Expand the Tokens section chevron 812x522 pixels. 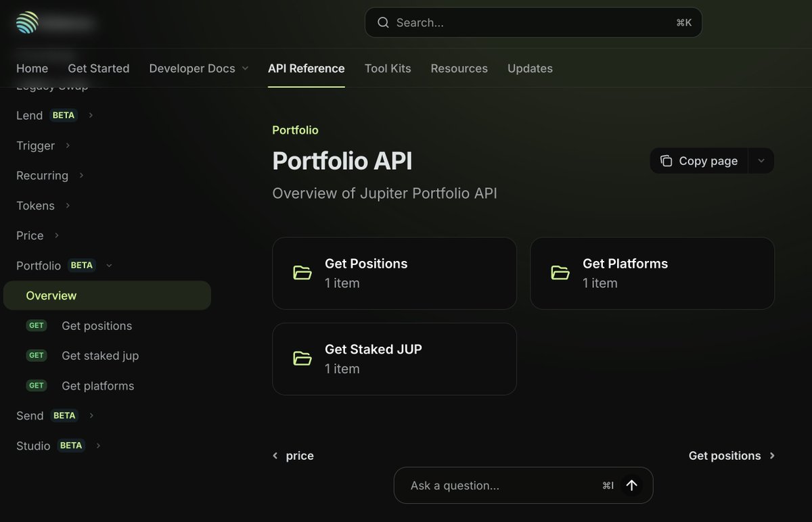[x=68, y=206]
